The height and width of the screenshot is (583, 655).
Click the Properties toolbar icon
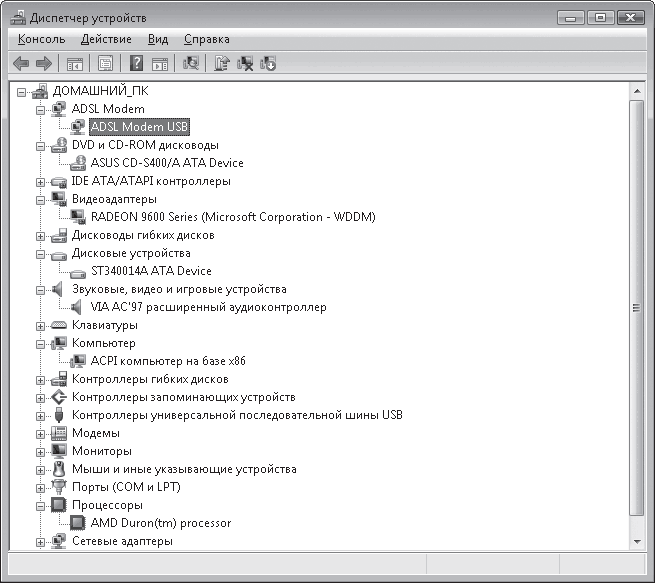(102, 64)
